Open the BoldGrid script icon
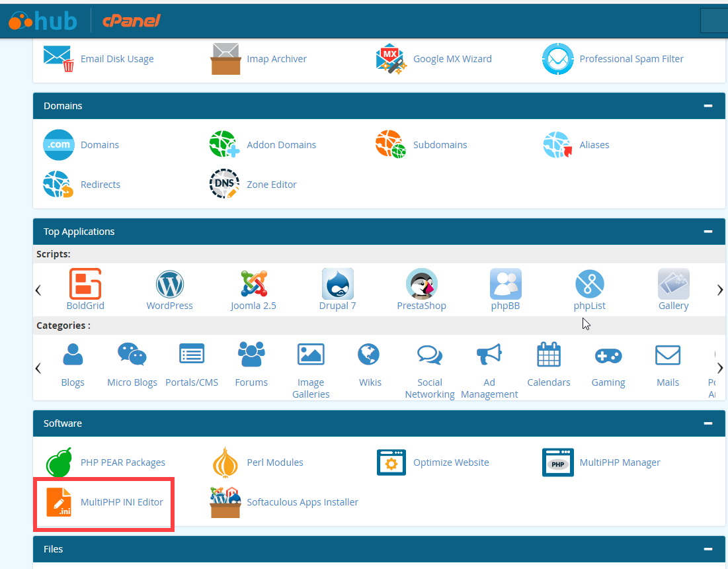 pyautogui.click(x=85, y=284)
